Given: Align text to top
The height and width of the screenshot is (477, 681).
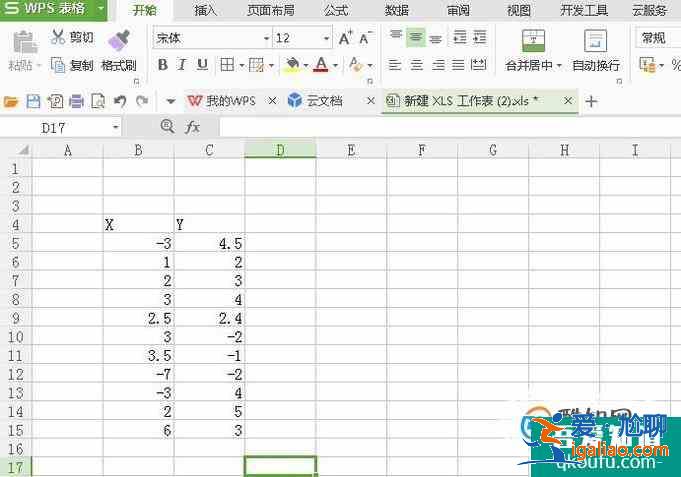Looking at the screenshot, I should point(395,37).
